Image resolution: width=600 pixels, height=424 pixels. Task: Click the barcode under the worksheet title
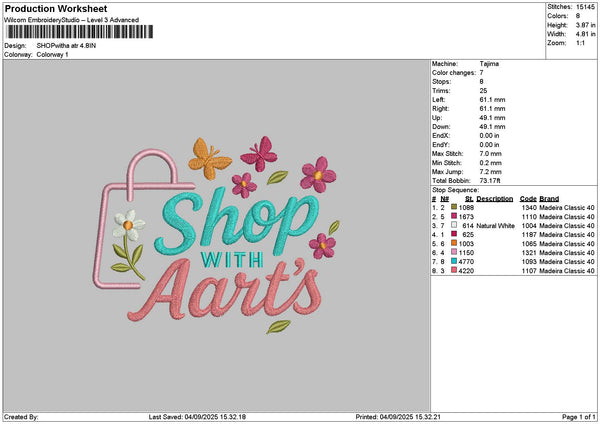[x=80, y=32]
